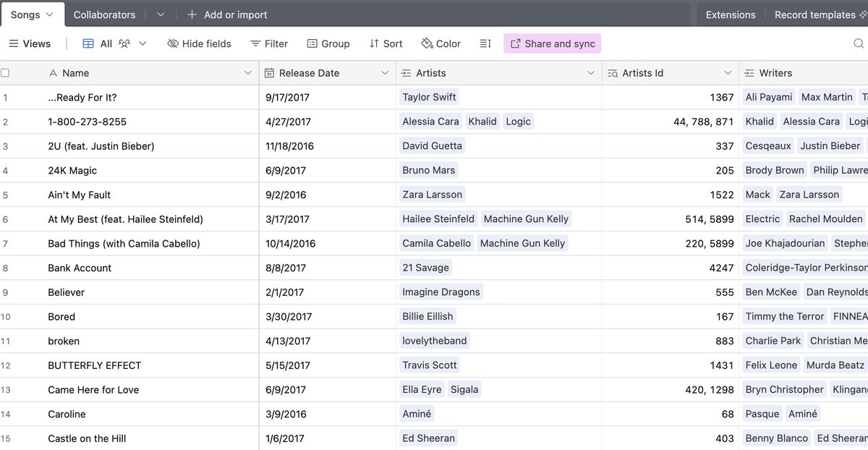Viewport: 868px width, 450px height.
Task: Select the 'Bad Things (with Camila Cabello)' cell
Action: [x=150, y=243]
